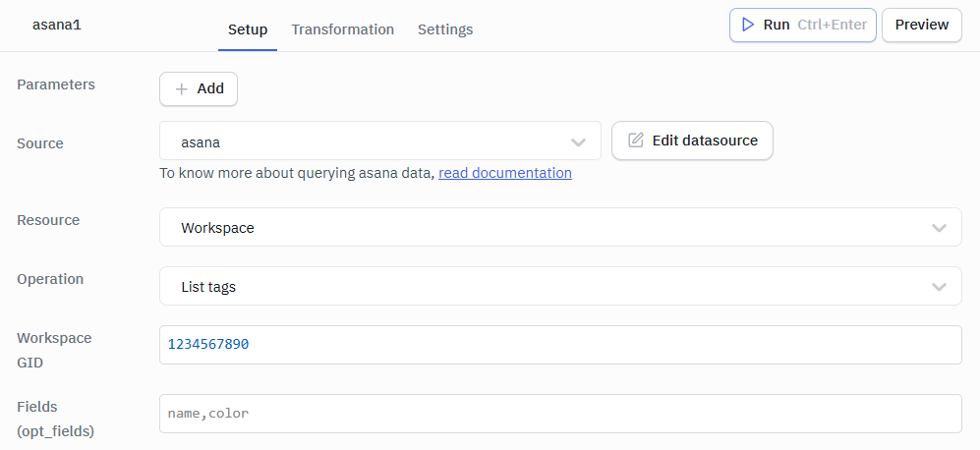980x450 pixels.
Task: Click the Parameters label
Action: pos(56,84)
